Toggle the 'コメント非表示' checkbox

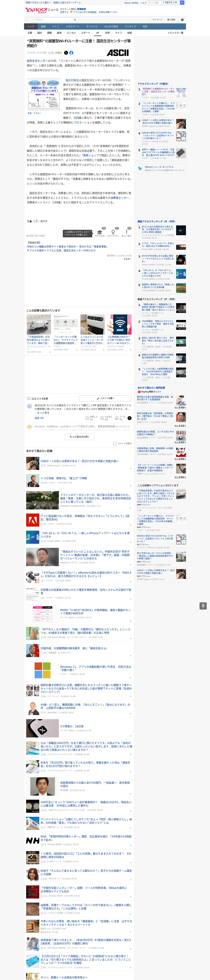point(115,444)
